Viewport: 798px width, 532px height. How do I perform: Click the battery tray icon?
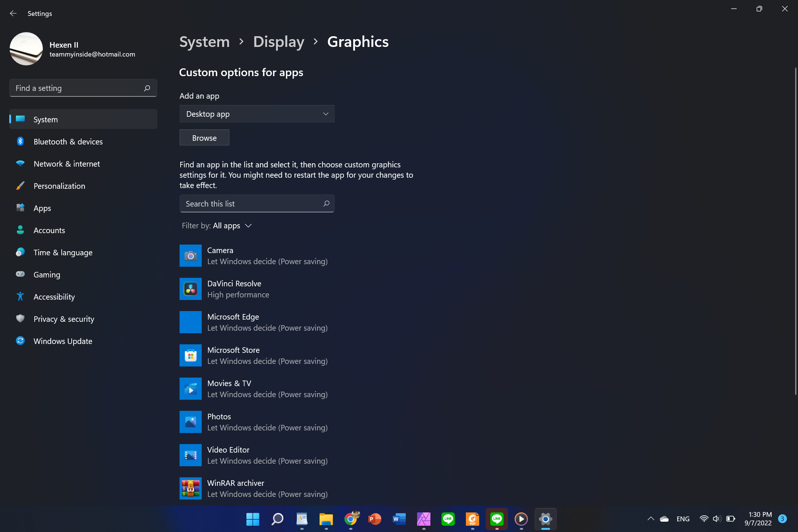point(730,519)
